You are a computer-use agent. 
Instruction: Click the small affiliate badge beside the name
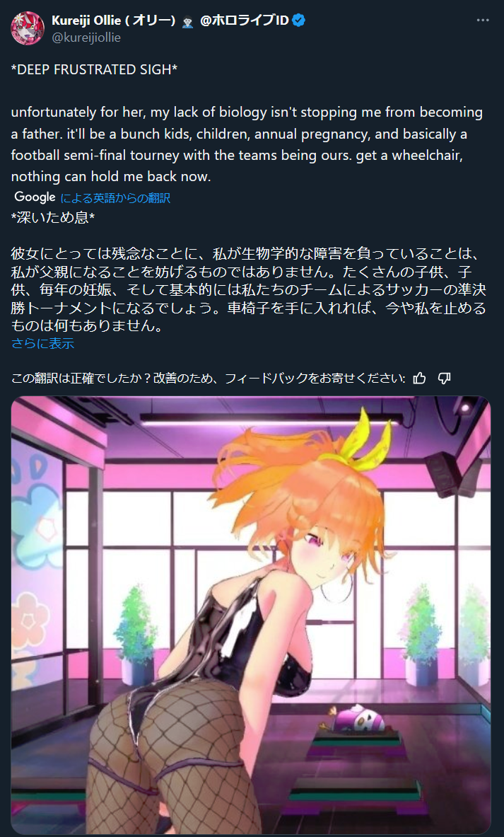(187, 21)
